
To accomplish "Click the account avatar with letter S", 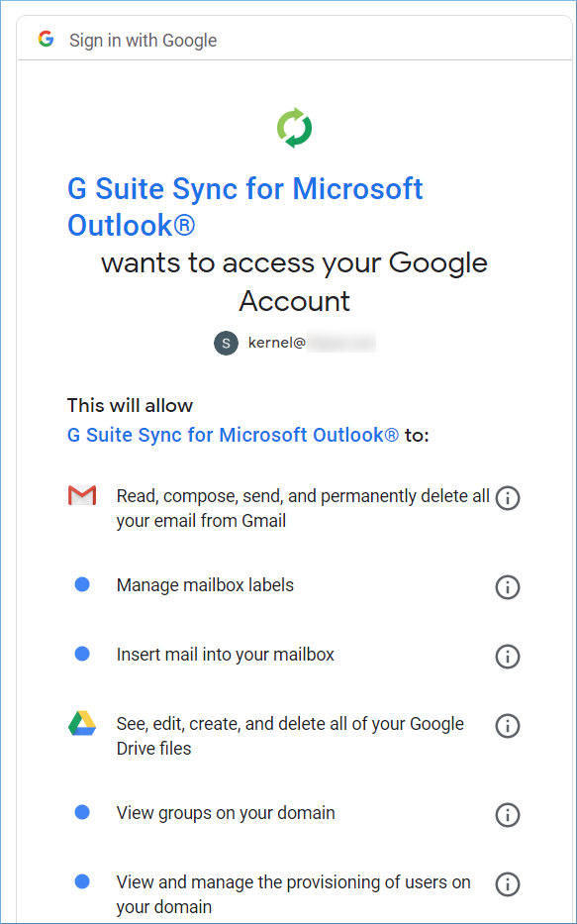I will [226, 343].
